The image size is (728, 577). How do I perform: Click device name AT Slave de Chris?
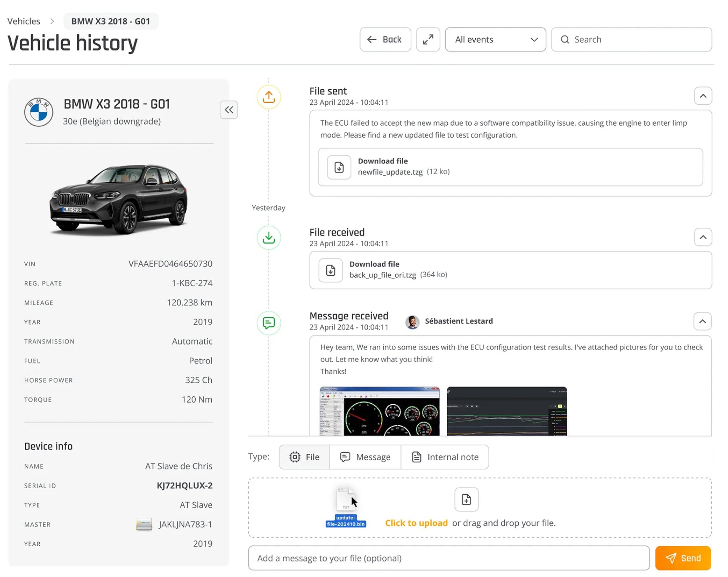[179, 466]
